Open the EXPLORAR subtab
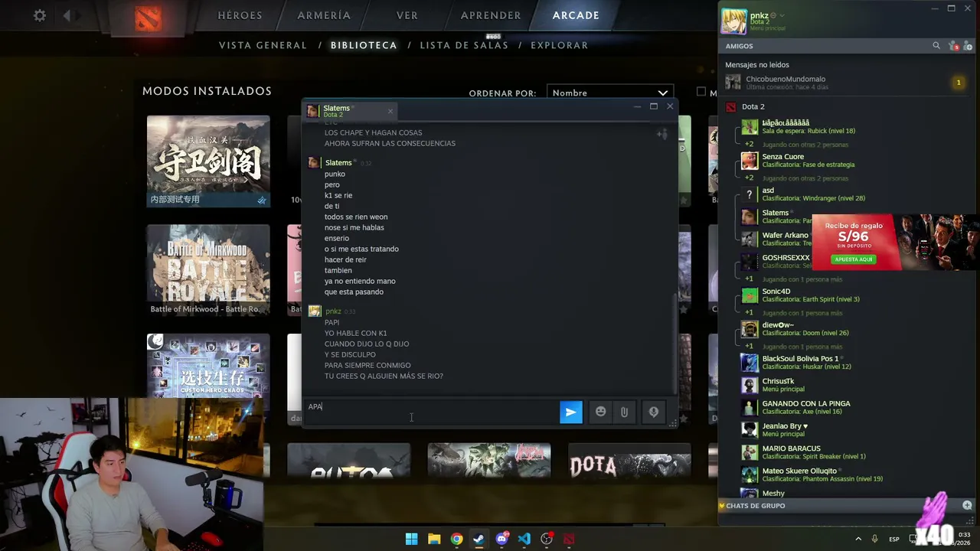Screen dimensions: 980x551 click(560, 45)
